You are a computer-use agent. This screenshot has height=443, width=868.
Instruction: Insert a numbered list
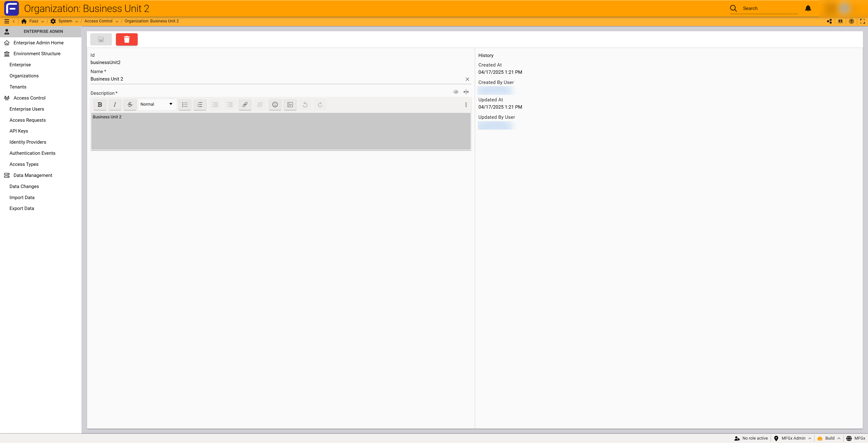tap(200, 105)
